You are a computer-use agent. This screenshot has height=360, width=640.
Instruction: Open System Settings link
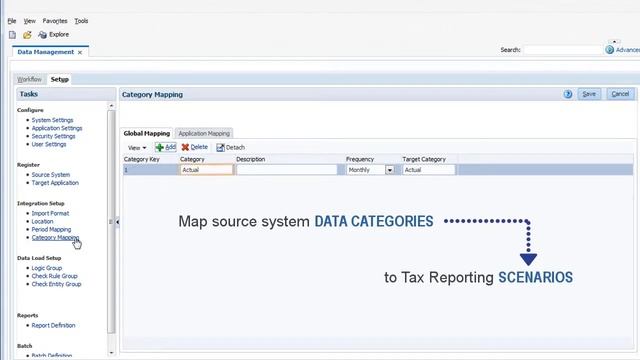pyautogui.click(x=52, y=120)
